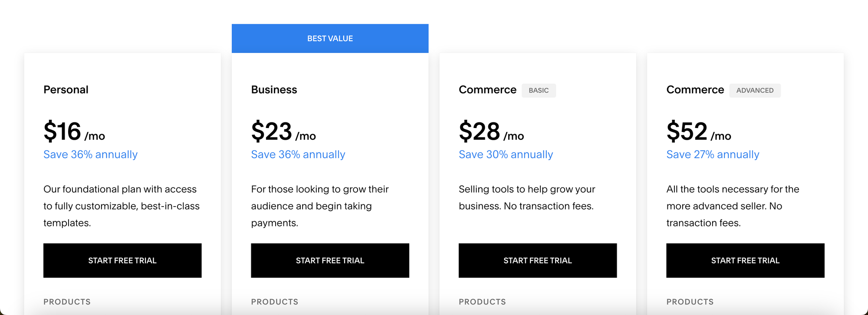Start free trial for the Business plan
Image resolution: width=868 pixels, height=315 pixels.
(330, 260)
